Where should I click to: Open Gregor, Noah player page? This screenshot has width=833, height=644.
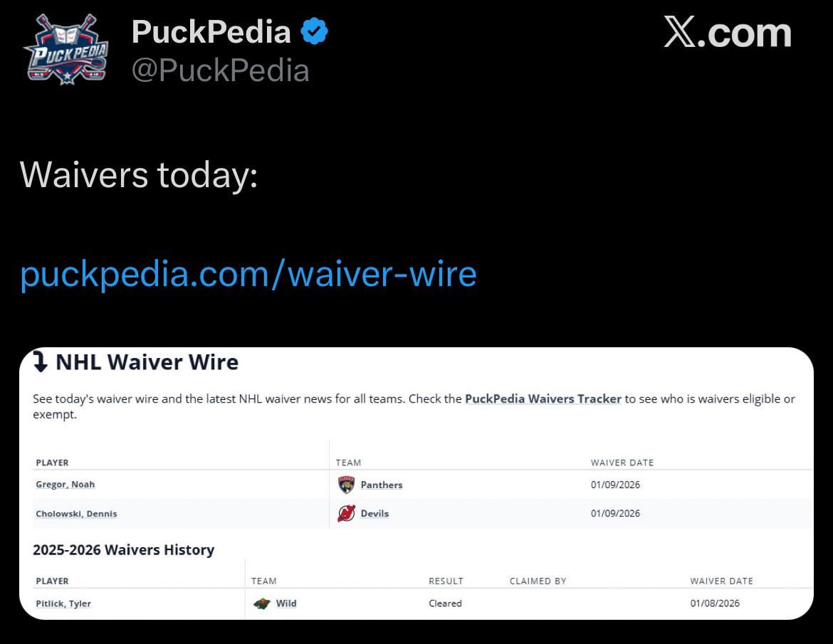pos(65,485)
